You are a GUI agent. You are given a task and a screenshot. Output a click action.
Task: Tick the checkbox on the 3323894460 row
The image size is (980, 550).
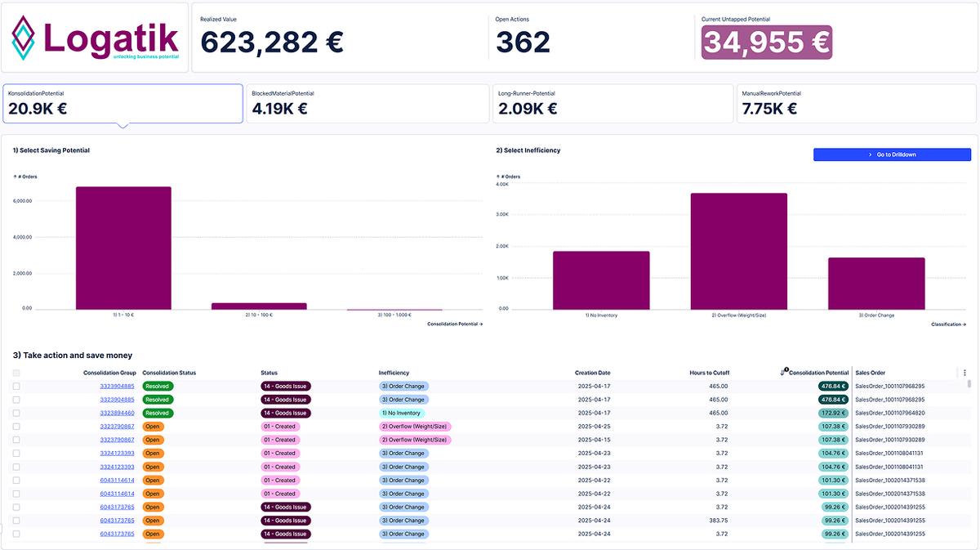16,414
